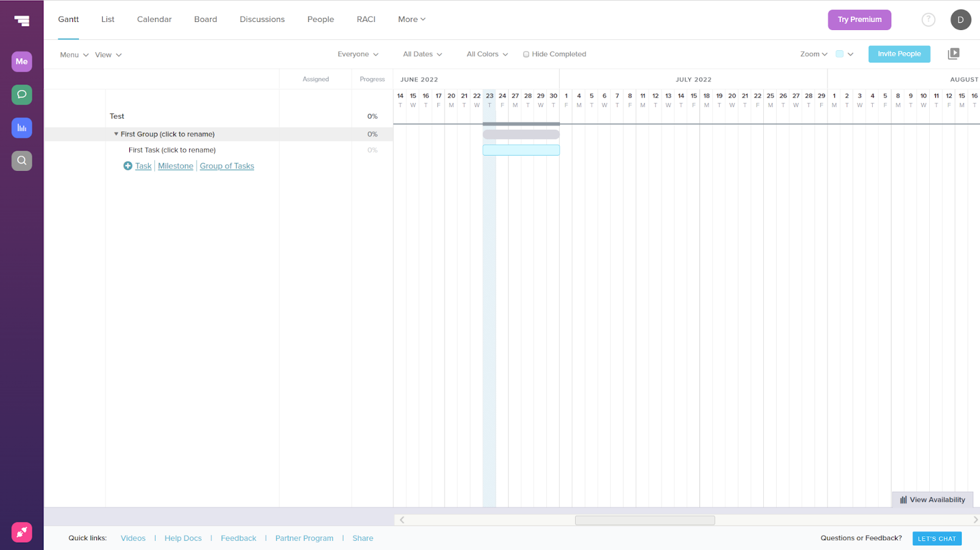The image size is (980, 550).
Task: Add a Group of Tasks link
Action: [x=227, y=166]
